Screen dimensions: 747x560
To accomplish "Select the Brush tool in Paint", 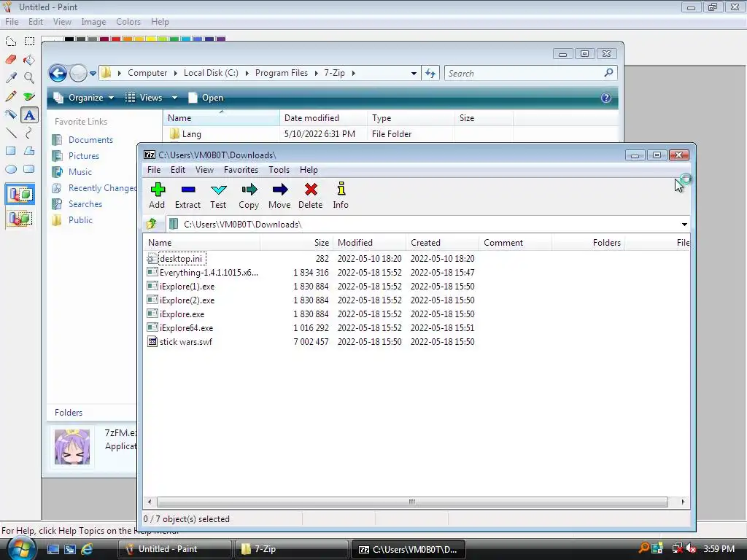I will click(x=29, y=96).
